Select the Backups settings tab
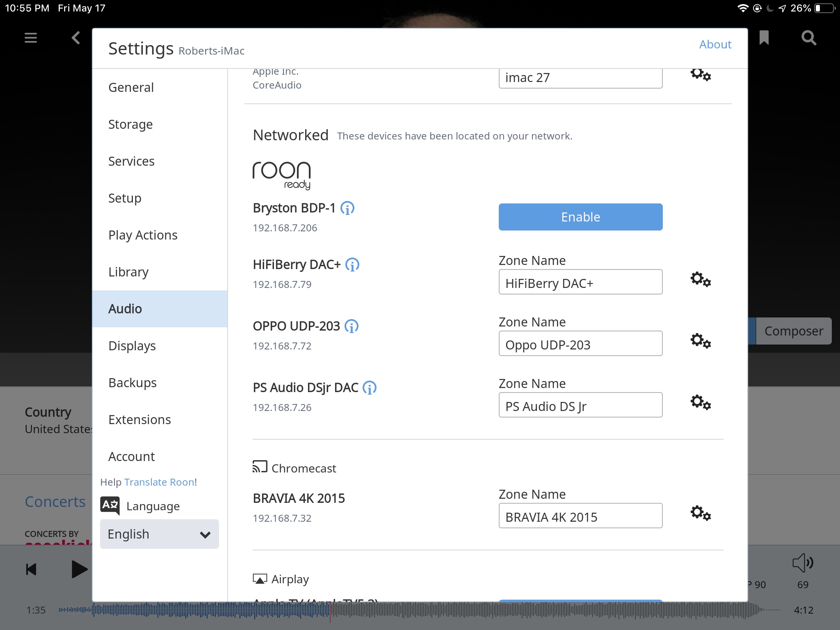Image resolution: width=840 pixels, height=630 pixels. coord(160,383)
